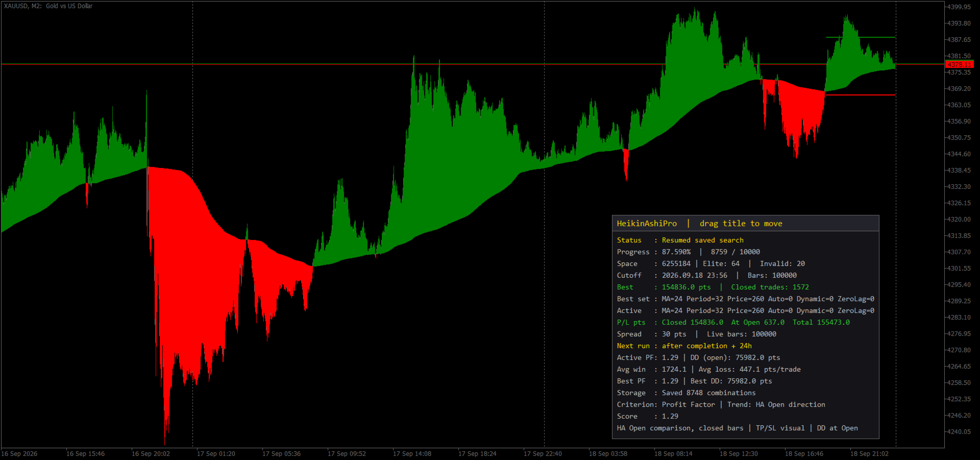The height and width of the screenshot is (460, 980).
Task: Click the 18 Sep 08:14 time axis label
Action: [x=673, y=453]
